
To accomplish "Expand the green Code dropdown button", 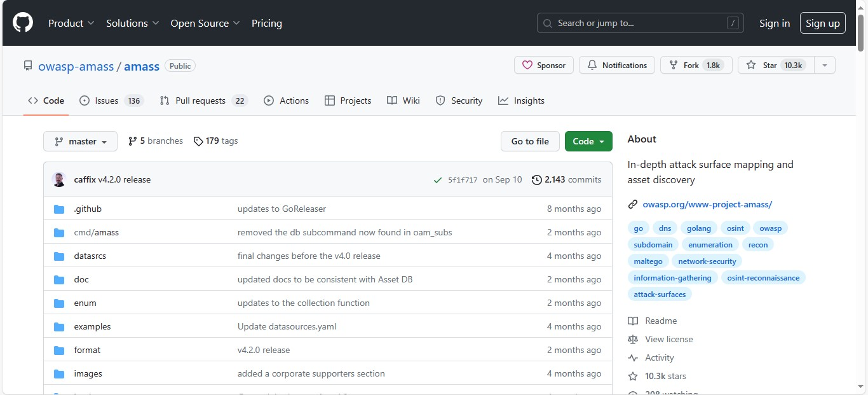I will [x=588, y=141].
